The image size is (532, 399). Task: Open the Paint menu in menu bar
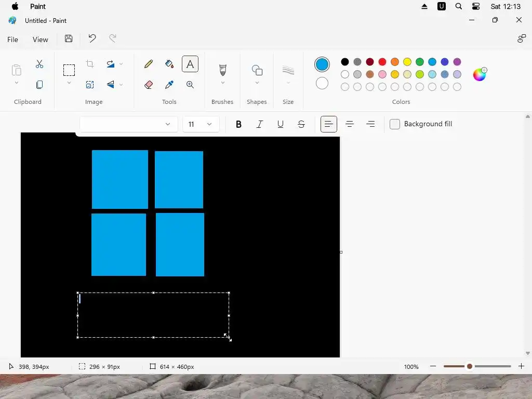(x=37, y=6)
